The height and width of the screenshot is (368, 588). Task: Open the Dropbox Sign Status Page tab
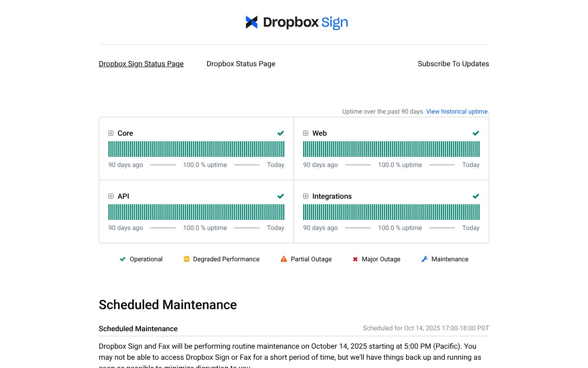click(141, 64)
